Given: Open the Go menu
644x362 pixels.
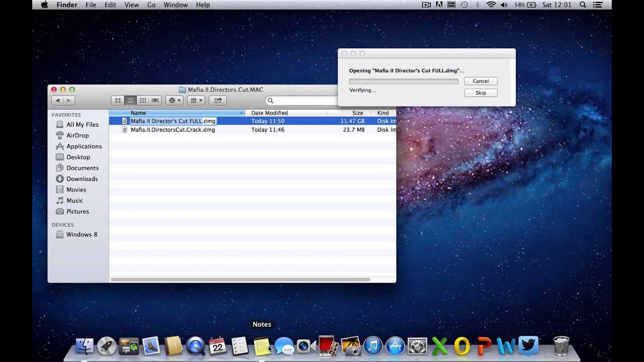Looking at the screenshot, I should 151,5.
